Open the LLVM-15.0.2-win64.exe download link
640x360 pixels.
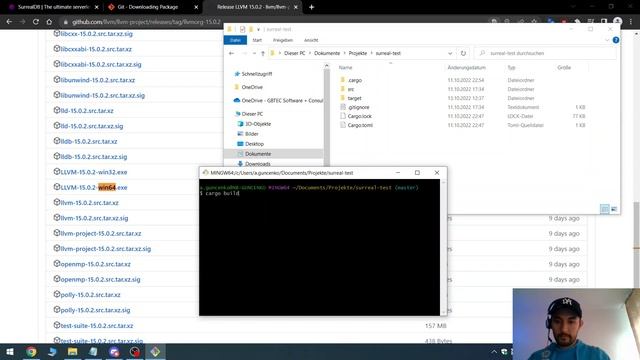[94, 187]
